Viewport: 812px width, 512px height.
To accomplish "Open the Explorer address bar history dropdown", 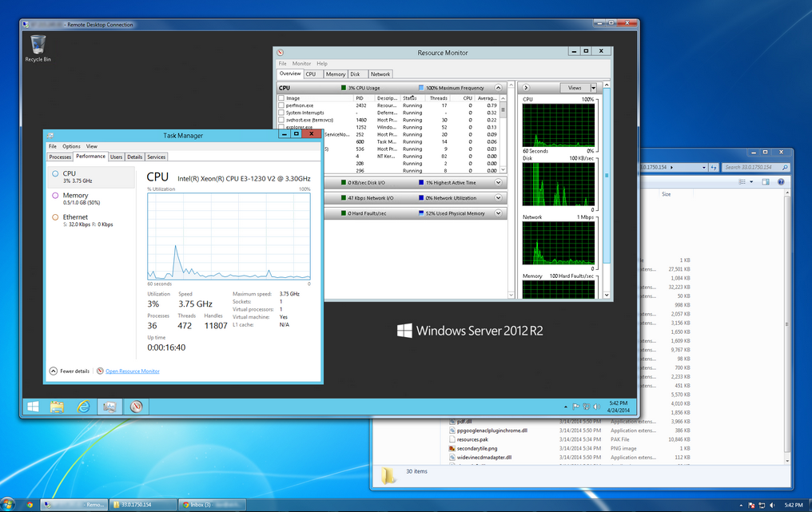I will click(x=704, y=167).
